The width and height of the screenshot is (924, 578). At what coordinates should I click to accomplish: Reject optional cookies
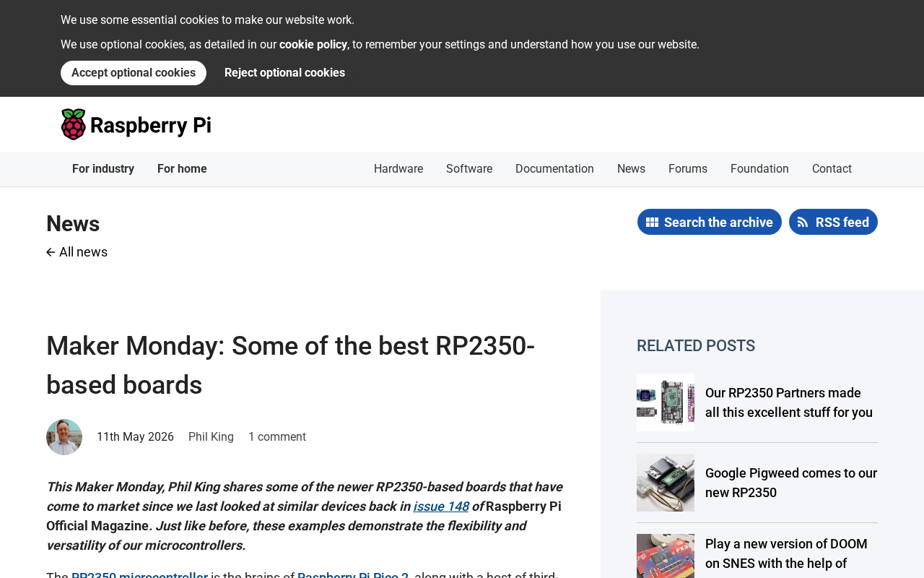coord(284,73)
